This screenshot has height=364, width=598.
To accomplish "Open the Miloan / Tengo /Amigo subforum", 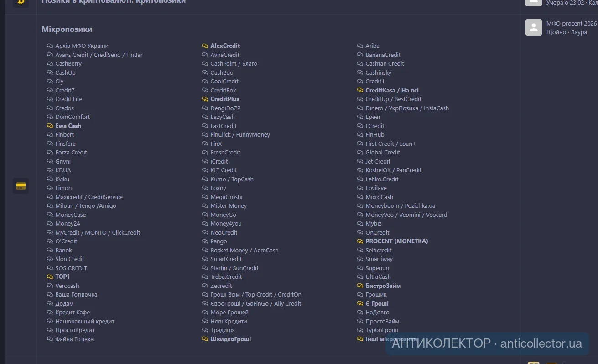I will point(86,206).
